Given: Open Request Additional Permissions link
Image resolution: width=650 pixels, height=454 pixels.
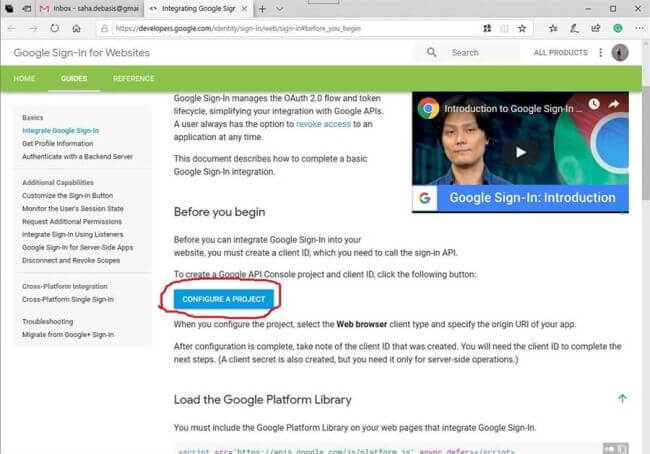Looking at the screenshot, I should coord(72,221).
